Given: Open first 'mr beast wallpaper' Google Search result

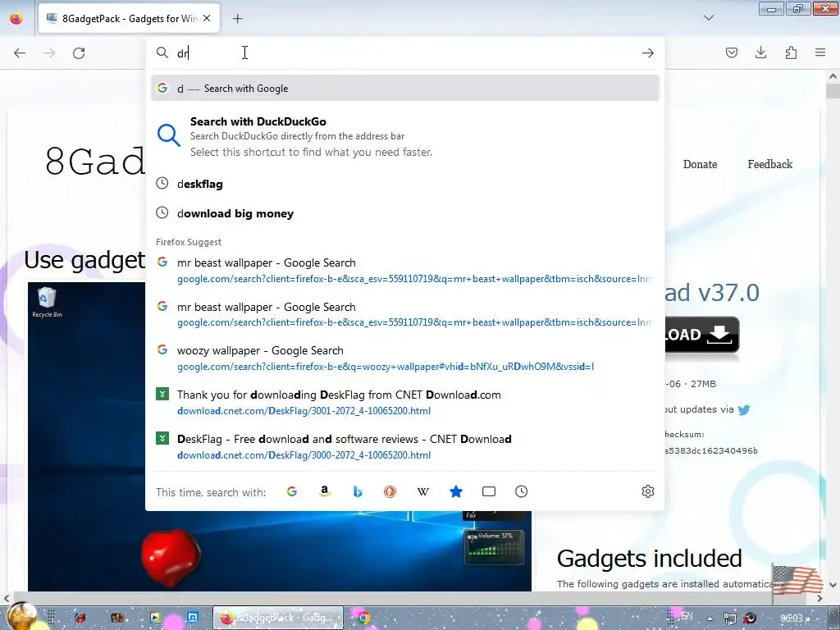Looking at the screenshot, I should pos(405,271).
